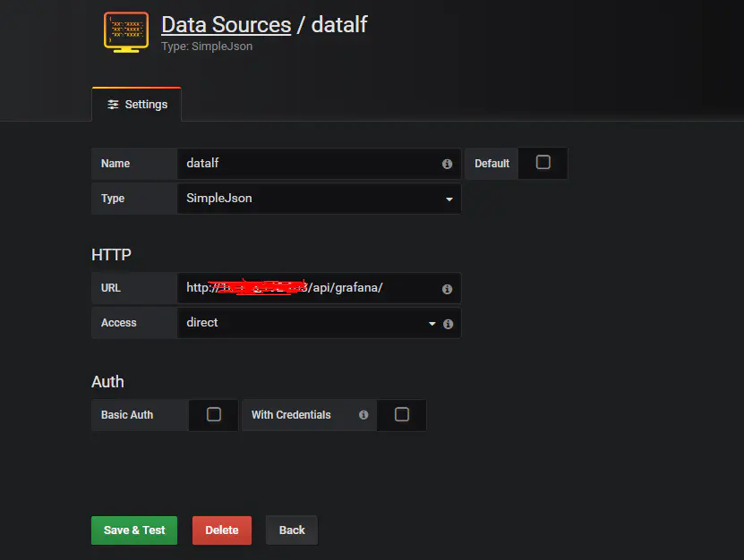
Task: Click the Basic Auth label text
Action: point(127,415)
